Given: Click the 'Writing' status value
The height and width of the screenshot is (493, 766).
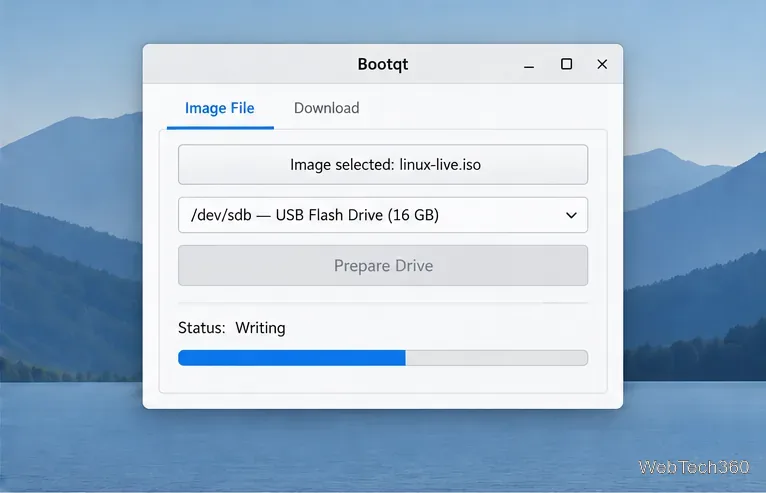Looking at the screenshot, I should pyautogui.click(x=260, y=328).
